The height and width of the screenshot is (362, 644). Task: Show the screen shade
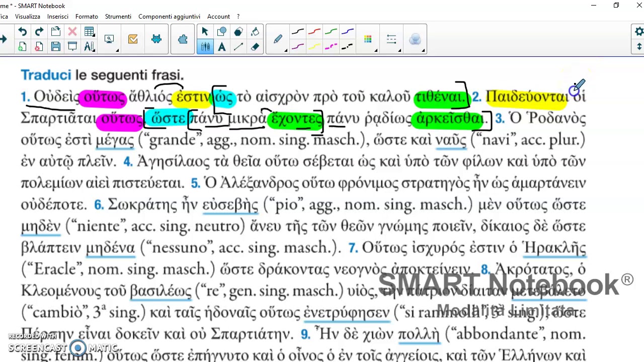(x=72, y=47)
